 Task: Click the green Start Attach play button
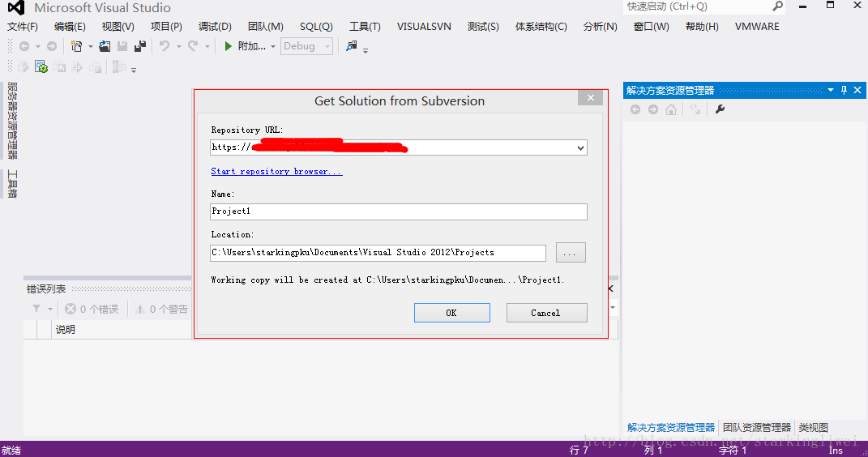tap(228, 46)
